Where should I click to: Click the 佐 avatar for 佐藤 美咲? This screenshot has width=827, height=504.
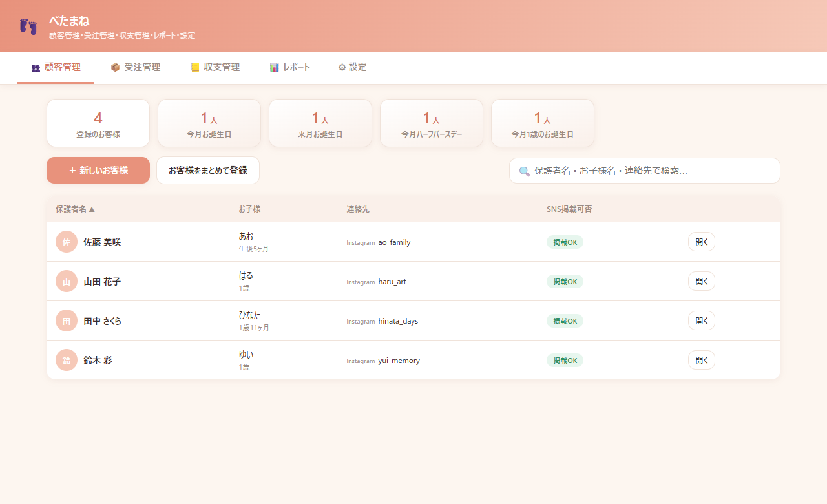tap(67, 242)
